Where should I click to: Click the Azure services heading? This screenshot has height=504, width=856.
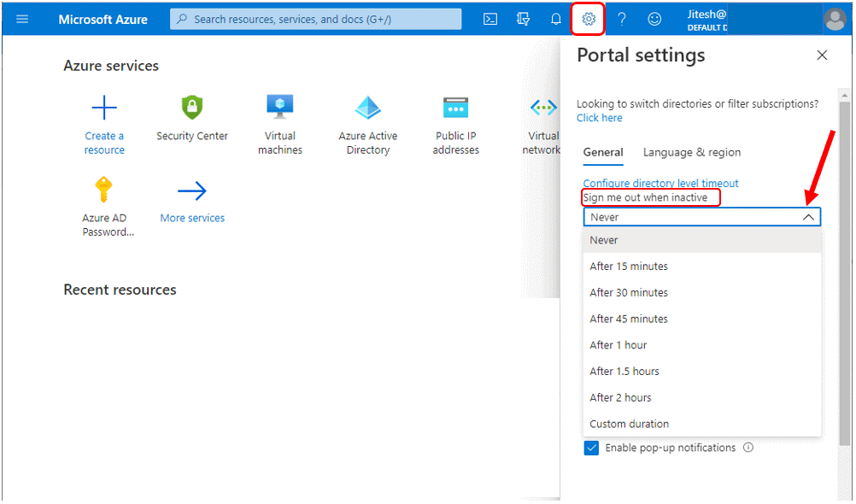[x=111, y=66]
